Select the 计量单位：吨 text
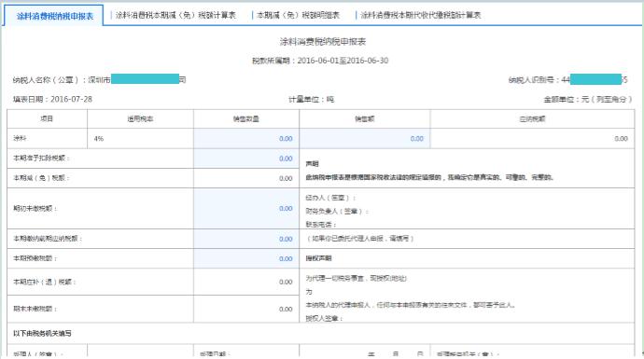Screen dimensions: 644x359 (x=312, y=99)
